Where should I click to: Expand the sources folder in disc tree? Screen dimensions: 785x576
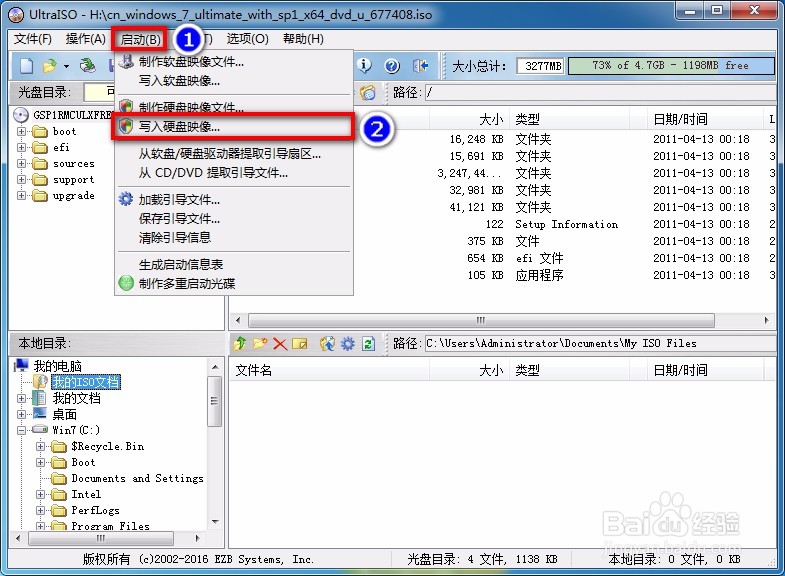point(22,164)
